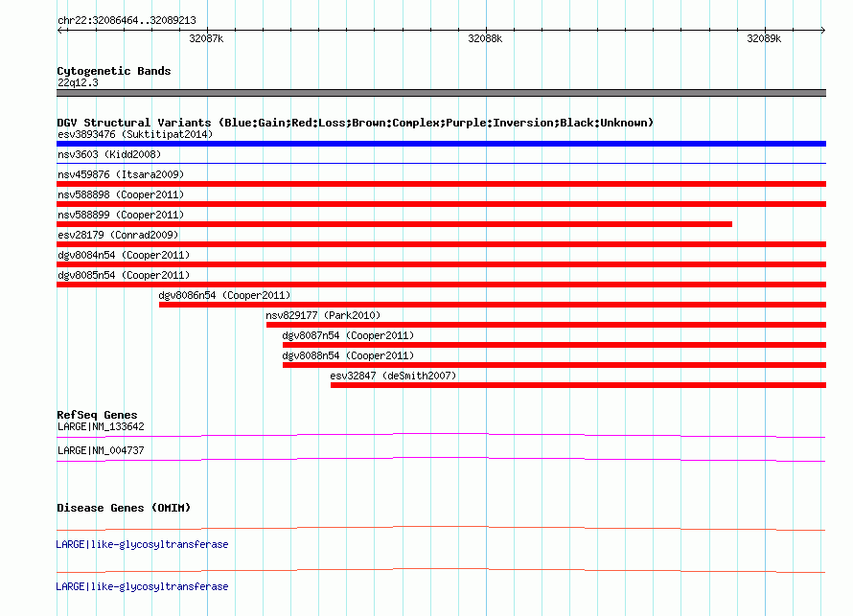The width and height of the screenshot is (853, 616).
Task: Select the thick blue esv3893476 gain bar
Action: tap(441, 144)
